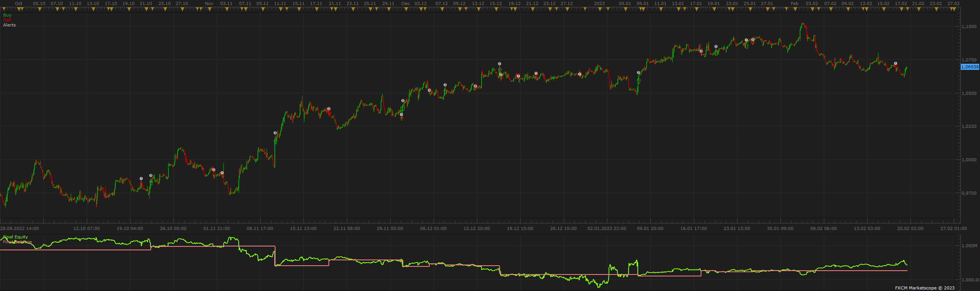
Task: Click the 1,1000 price axis label
Action: pyautogui.click(x=969, y=26)
